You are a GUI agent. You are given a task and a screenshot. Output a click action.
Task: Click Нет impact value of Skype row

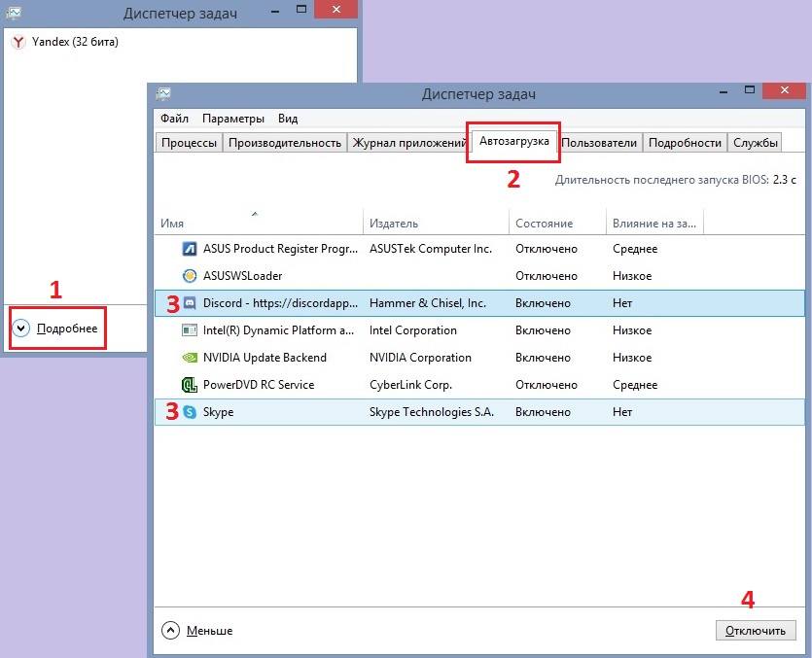click(622, 412)
